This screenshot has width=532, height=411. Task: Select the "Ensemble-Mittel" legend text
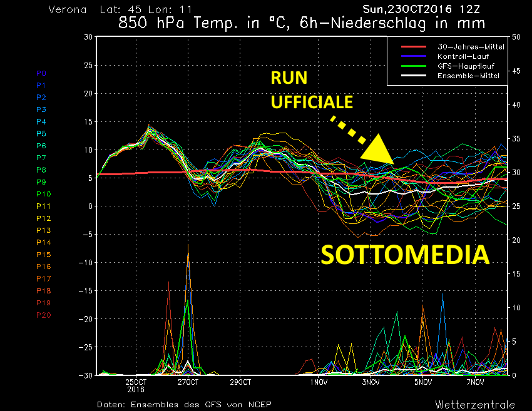click(x=468, y=76)
